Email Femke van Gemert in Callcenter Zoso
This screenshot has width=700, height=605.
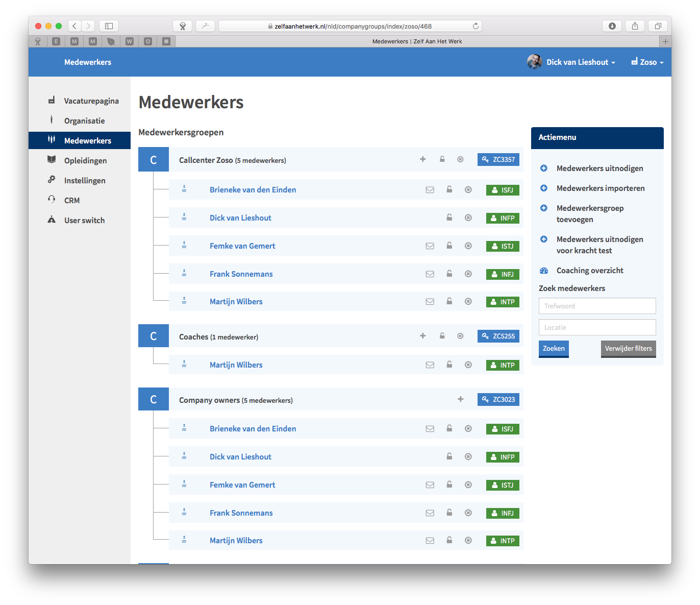[x=430, y=246]
